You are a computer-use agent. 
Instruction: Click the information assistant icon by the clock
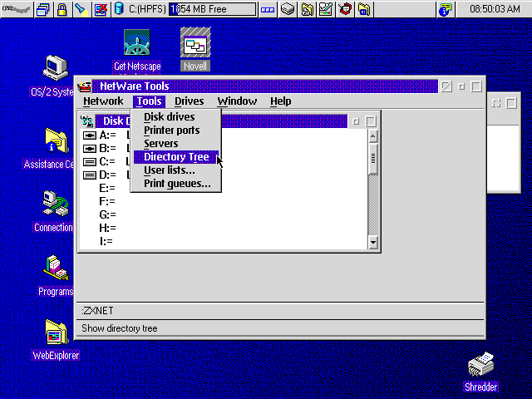446,9
